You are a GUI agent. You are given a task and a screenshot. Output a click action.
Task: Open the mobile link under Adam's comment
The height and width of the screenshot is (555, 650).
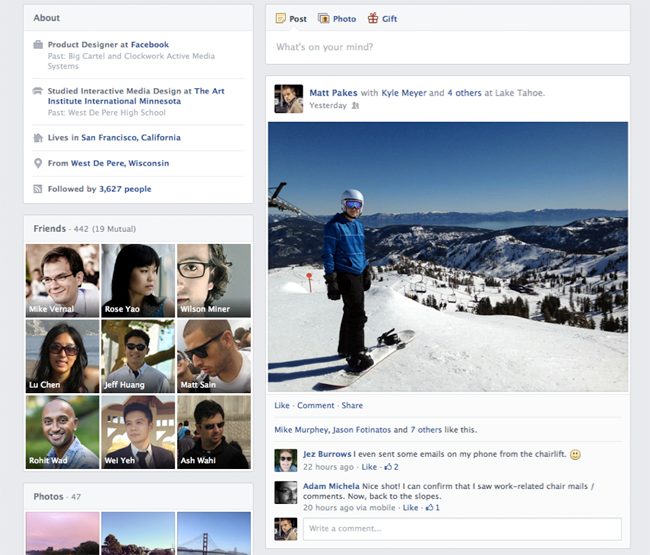tap(381, 507)
